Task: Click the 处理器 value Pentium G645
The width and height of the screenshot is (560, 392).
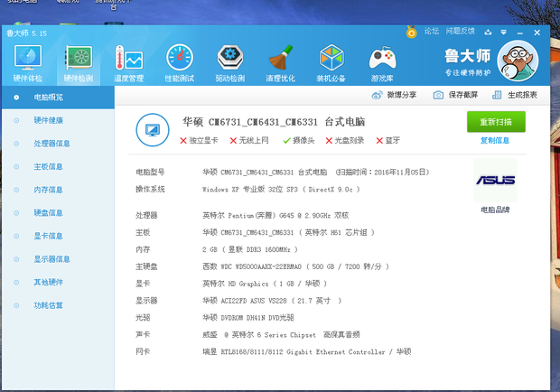Action: (275, 216)
